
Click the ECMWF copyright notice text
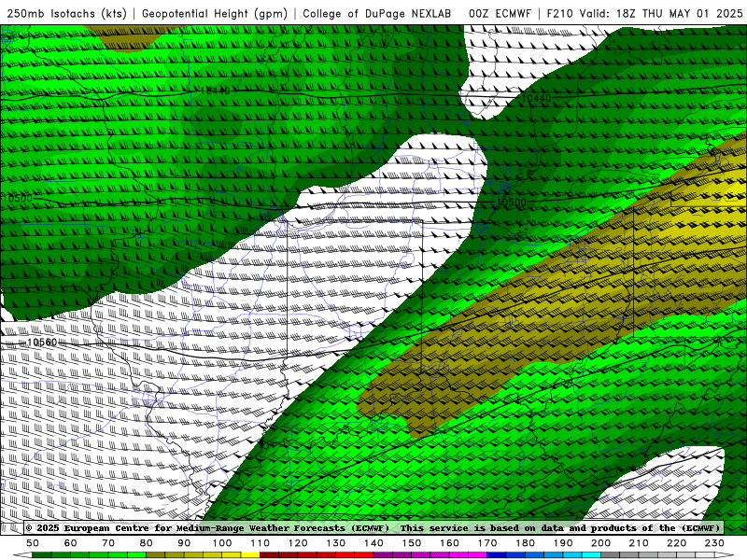coord(207,527)
